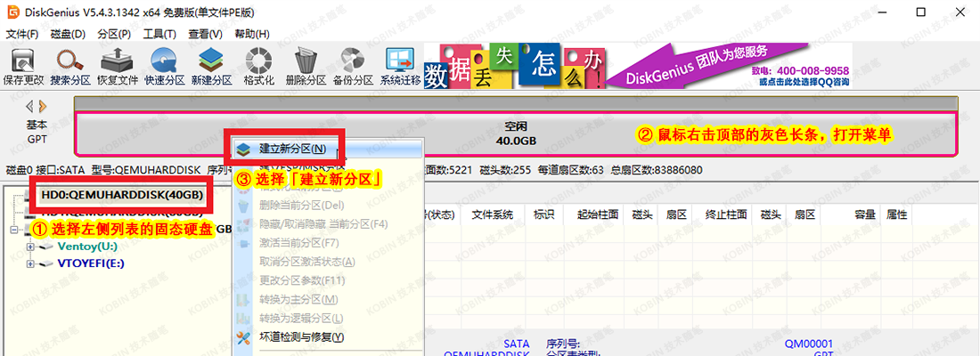
Task: Click the 起始柱面 column header
Action: pos(598,214)
